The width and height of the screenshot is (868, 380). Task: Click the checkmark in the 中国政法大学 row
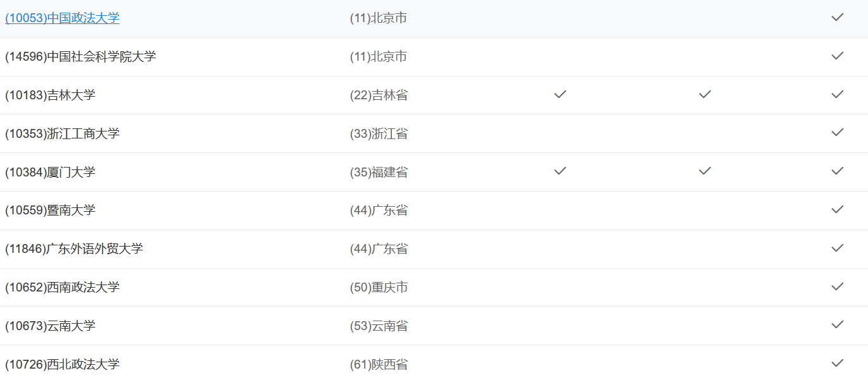coord(837,18)
